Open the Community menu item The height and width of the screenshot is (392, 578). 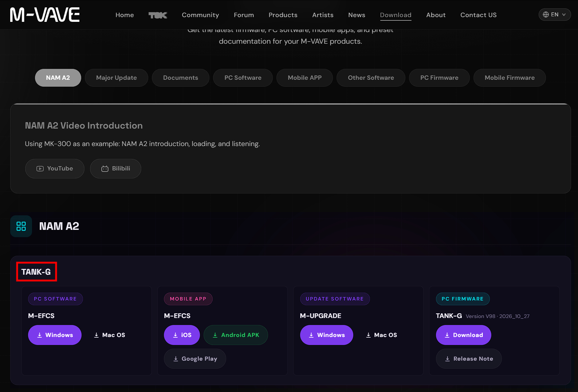(x=200, y=15)
